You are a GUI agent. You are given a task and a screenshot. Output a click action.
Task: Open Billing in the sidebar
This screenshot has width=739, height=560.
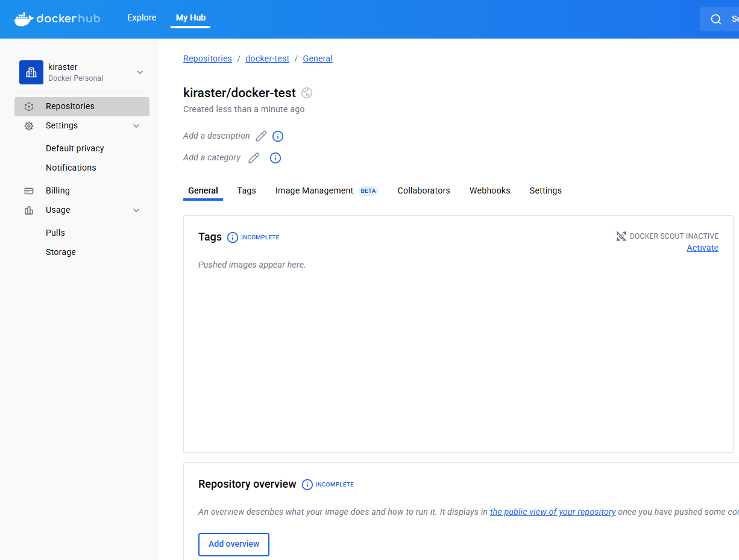click(58, 190)
